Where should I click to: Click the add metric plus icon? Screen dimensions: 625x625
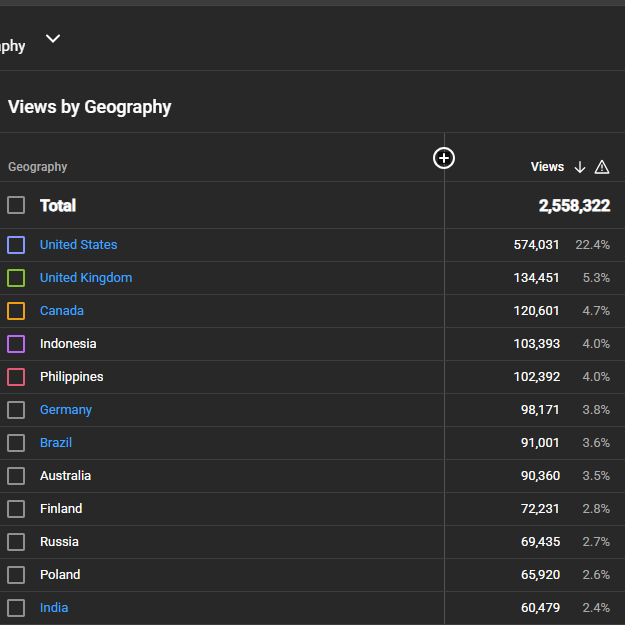tap(444, 158)
